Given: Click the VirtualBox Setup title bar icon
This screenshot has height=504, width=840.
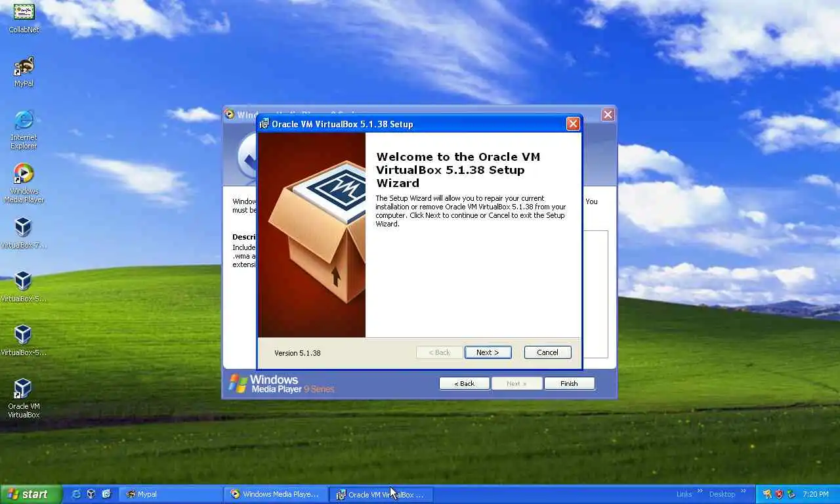Looking at the screenshot, I should pos(264,124).
